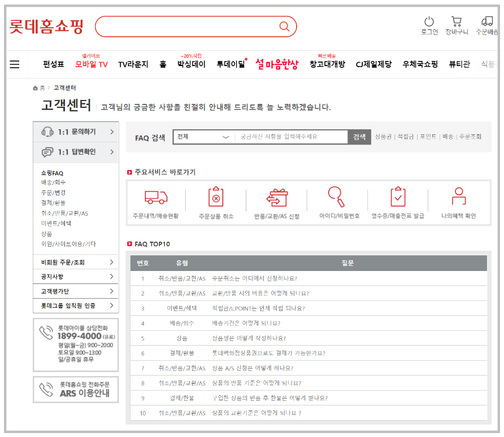
Task: Open the 박싱데이 navigation tab
Action: tap(191, 64)
